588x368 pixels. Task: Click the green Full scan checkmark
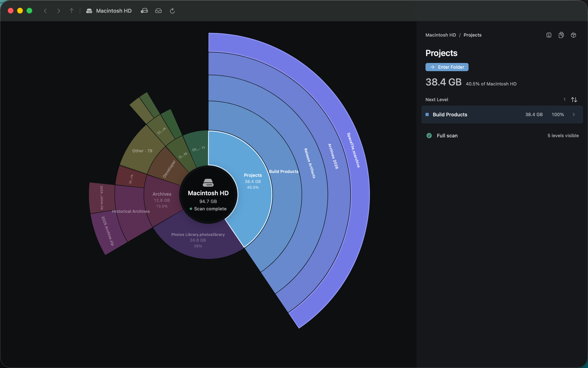point(429,136)
